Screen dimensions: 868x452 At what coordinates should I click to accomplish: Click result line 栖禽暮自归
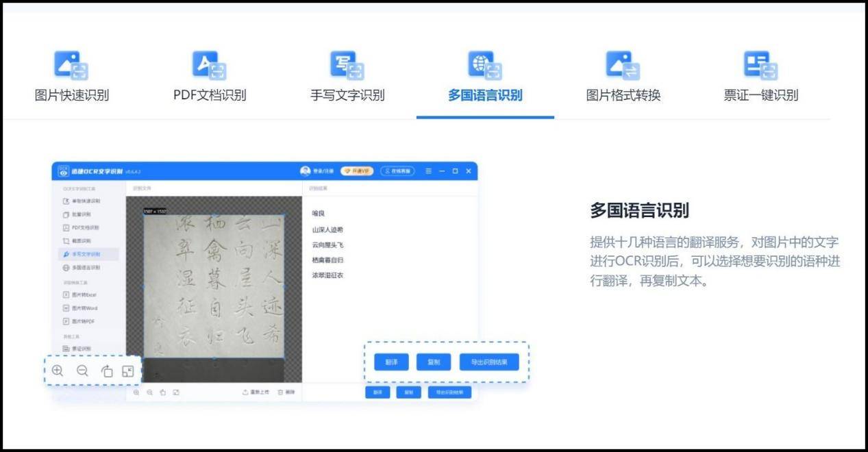pos(327,260)
